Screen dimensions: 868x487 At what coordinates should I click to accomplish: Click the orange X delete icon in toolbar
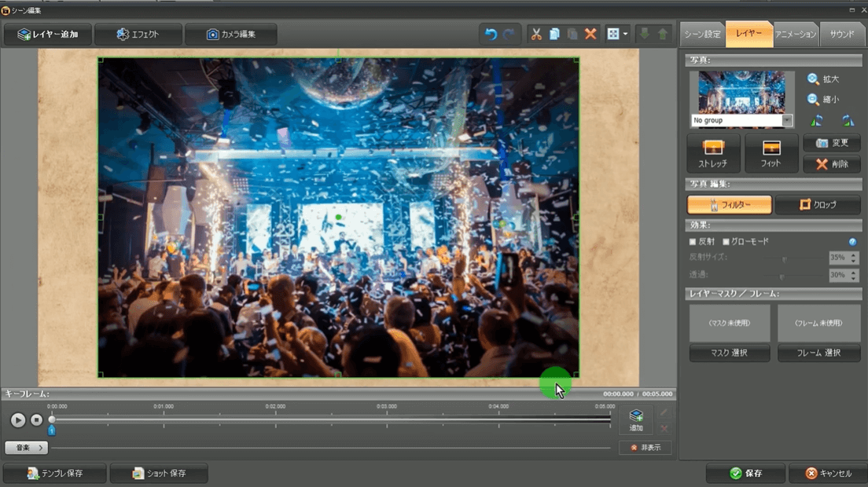(590, 35)
